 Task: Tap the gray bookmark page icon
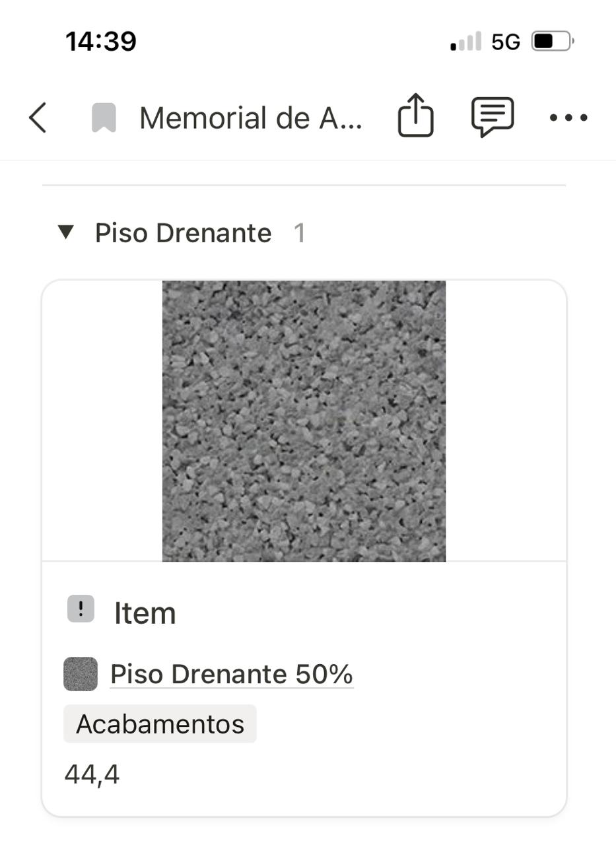click(x=104, y=118)
